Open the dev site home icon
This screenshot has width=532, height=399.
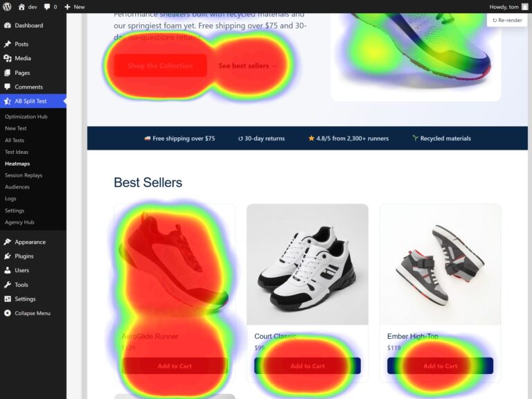pos(21,7)
